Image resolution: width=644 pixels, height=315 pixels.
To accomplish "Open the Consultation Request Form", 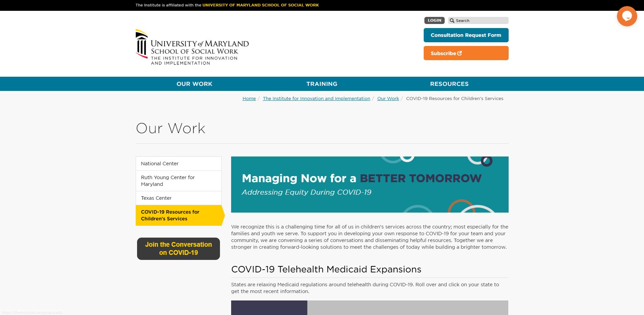I will [466, 35].
